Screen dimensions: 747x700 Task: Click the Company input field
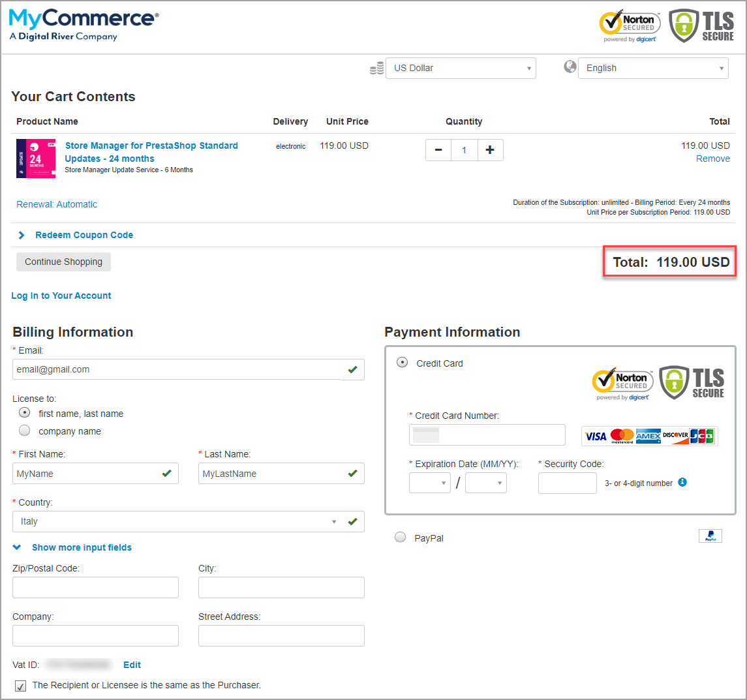[95, 635]
